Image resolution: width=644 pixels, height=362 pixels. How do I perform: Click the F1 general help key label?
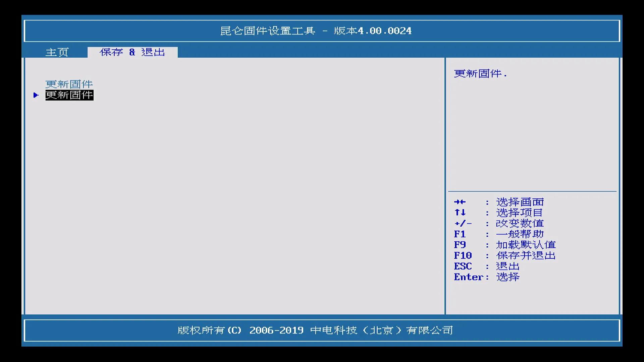click(460, 234)
